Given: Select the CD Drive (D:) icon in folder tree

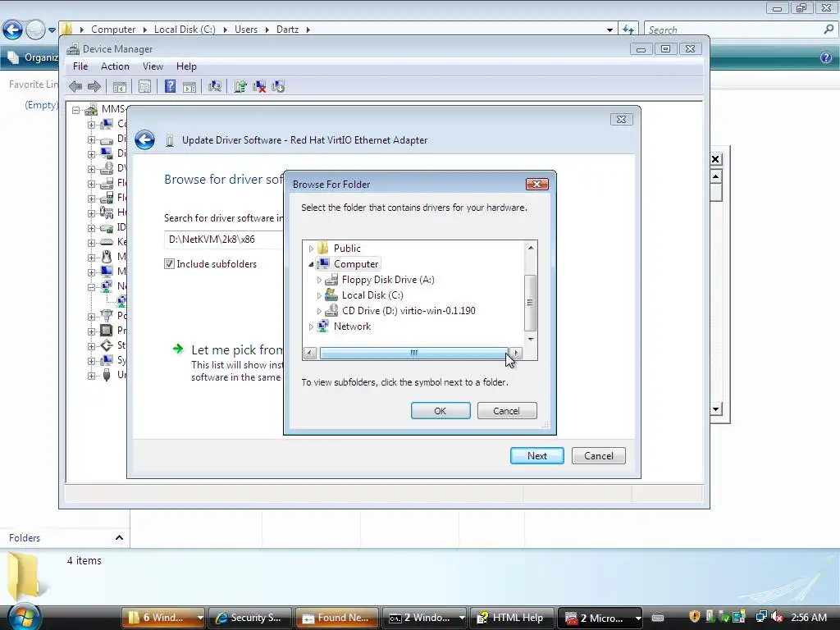Looking at the screenshot, I should tap(331, 311).
